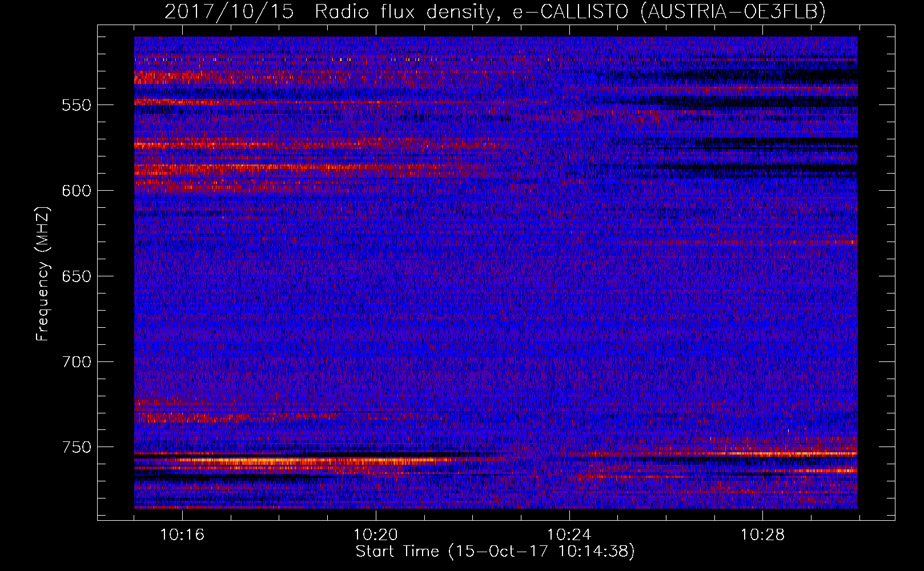The height and width of the screenshot is (571, 924).
Task: Click the 10:16 time tick label
Action: pyautogui.click(x=182, y=535)
